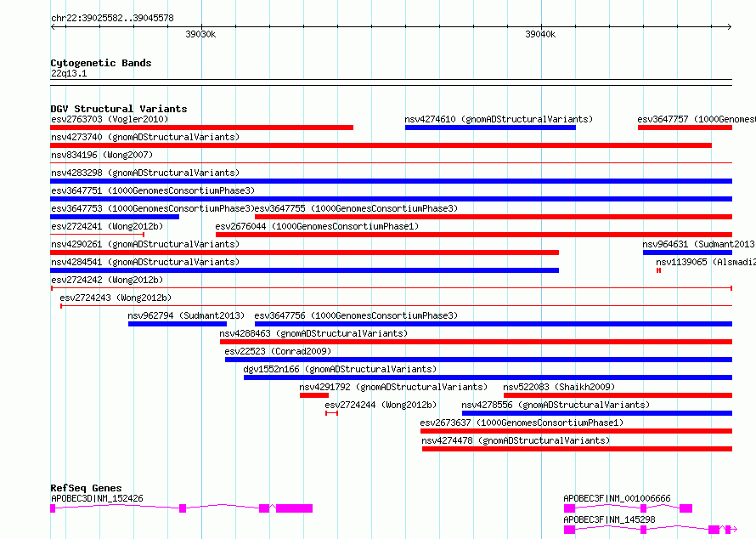Click esv3647751 (1000GenomesConsortiumPhase3) label
This screenshot has height=539, width=756.
tap(153, 190)
